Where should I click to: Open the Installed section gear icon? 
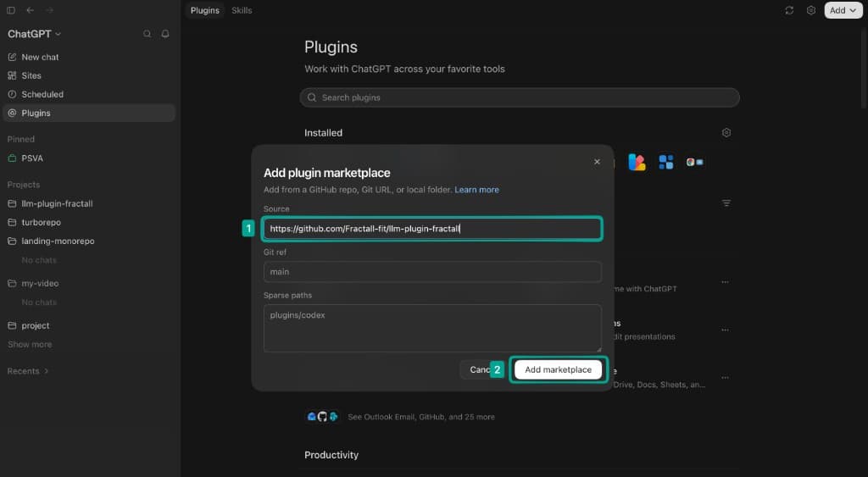[726, 132]
